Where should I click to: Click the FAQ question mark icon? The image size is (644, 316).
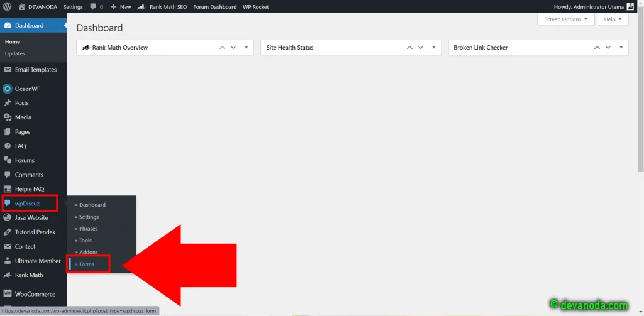tap(8, 146)
